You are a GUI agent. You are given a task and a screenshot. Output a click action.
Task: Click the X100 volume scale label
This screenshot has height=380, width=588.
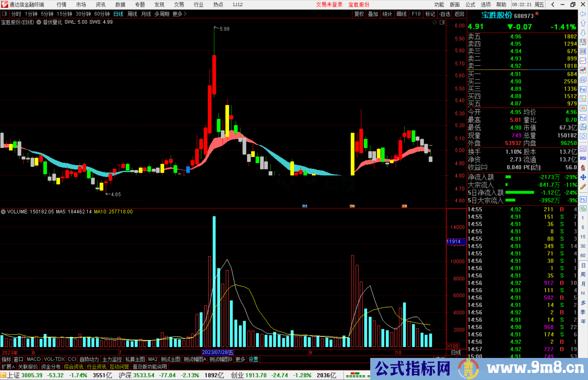453,346
